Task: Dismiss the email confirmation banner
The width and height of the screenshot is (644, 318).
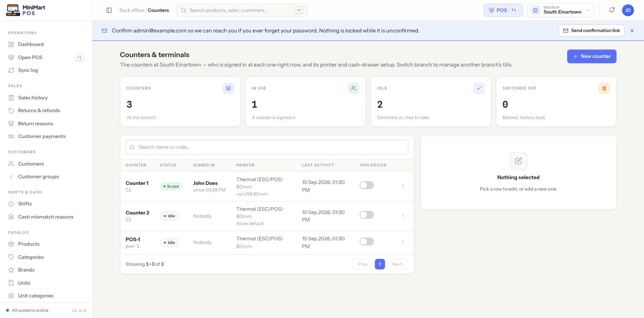Action: point(632,31)
